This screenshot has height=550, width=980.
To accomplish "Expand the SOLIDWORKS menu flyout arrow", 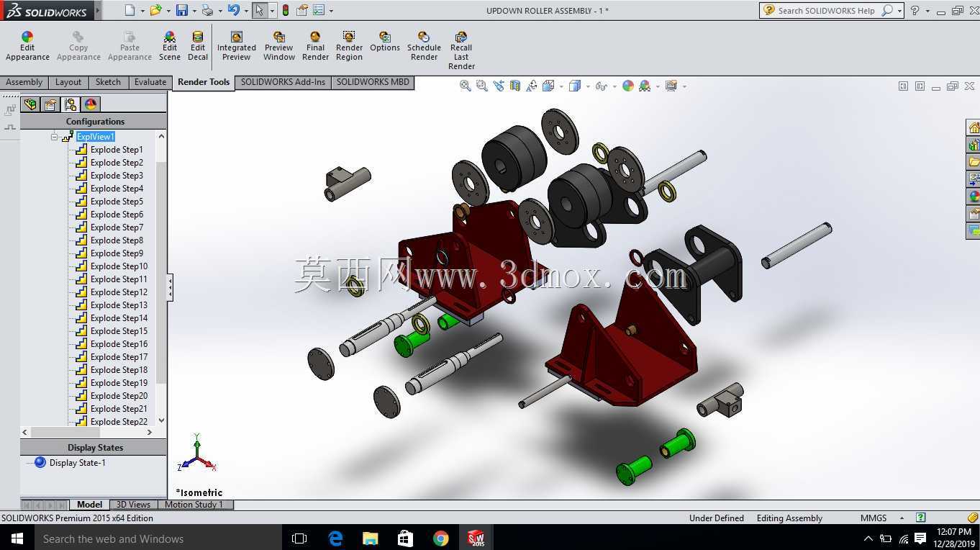I will (98, 10).
